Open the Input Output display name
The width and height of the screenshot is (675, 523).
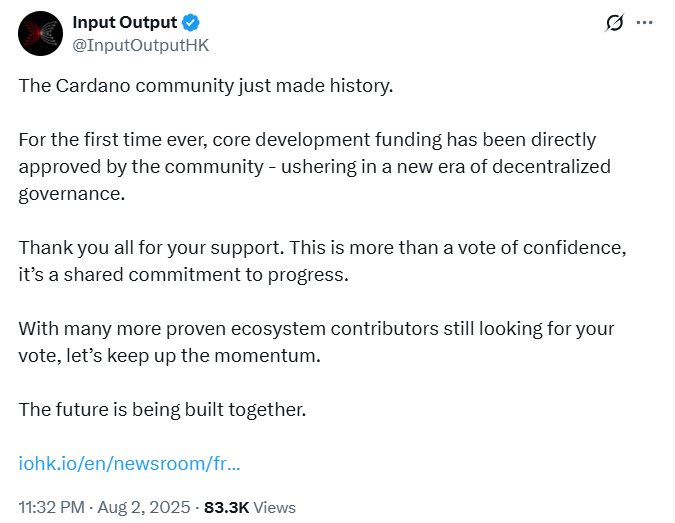point(125,23)
